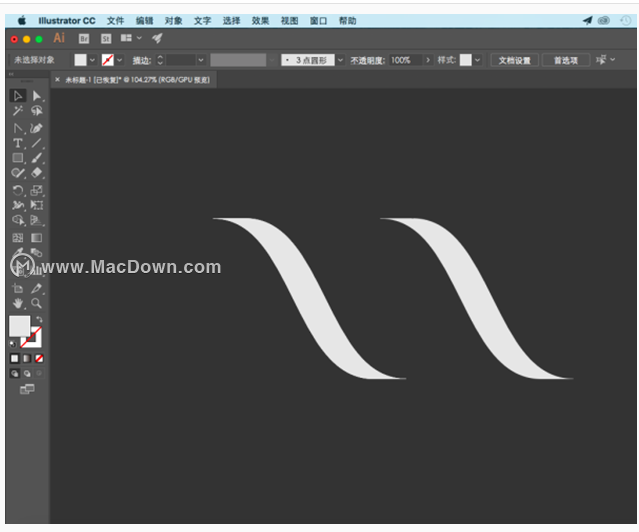Click Creative Cloud icon in menu bar
This screenshot has width=639, height=532.
[604, 20]
